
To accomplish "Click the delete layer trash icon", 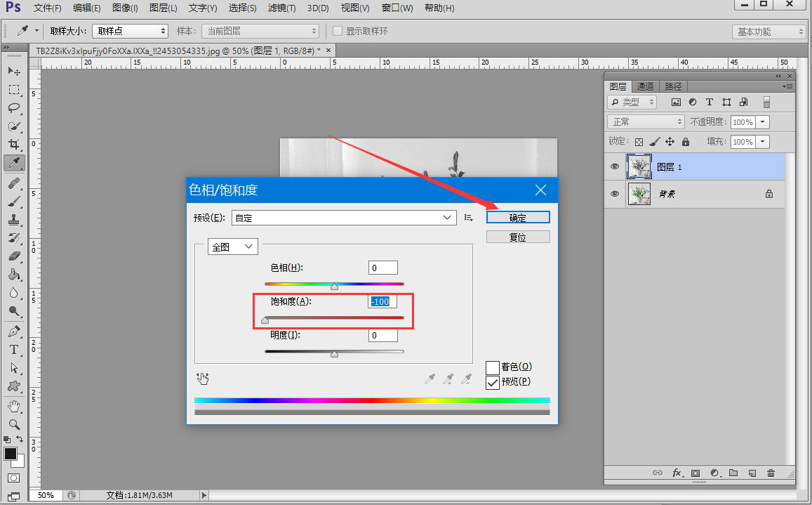I will click(771, 473).
